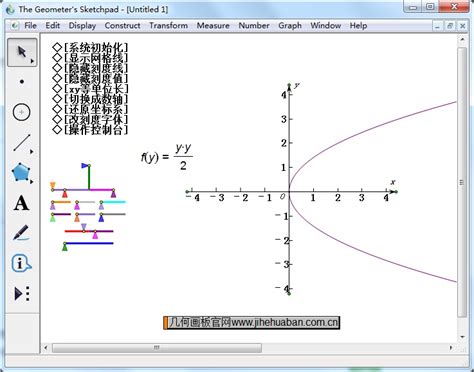Open the jihehuaban.com.cn link button
The height and width of the screenshot is (372, 474).
pyautogui.click(x=252, y=323)
